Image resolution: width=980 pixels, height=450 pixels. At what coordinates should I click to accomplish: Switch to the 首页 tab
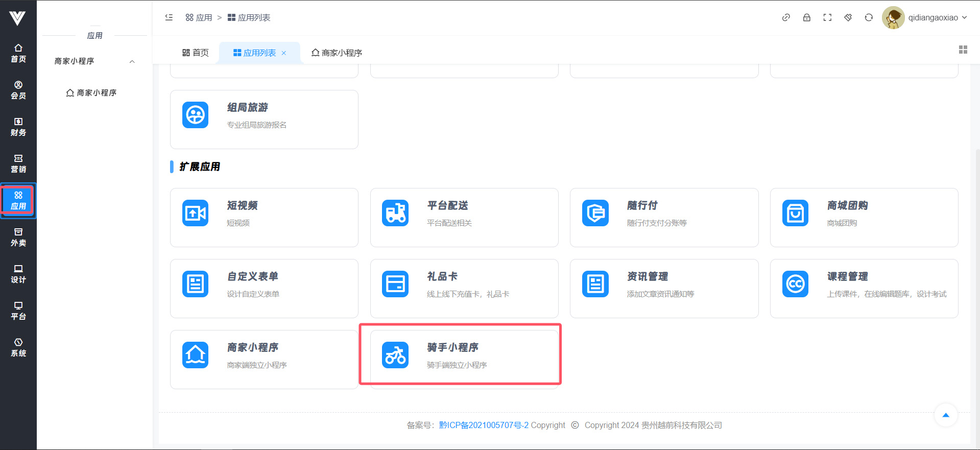196,53
